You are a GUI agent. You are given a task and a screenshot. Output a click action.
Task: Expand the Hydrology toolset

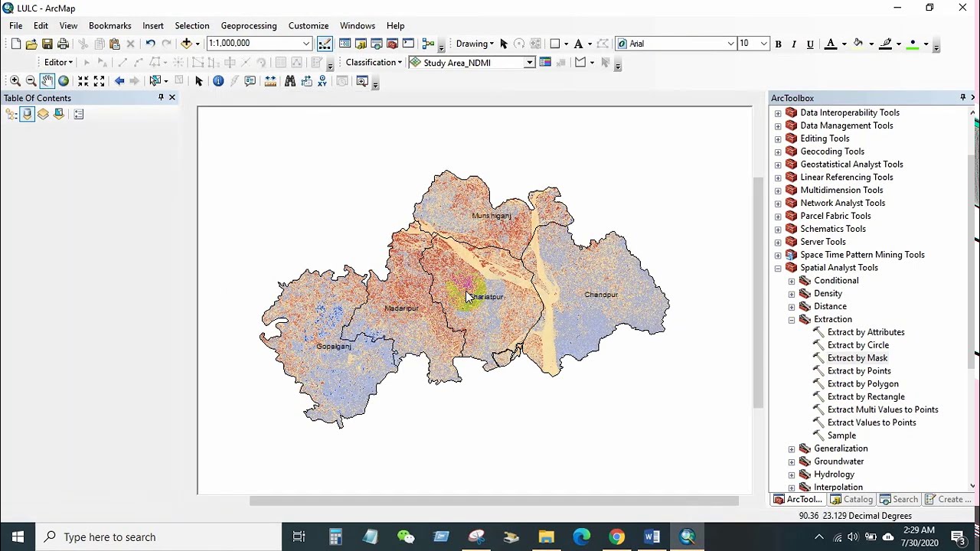pyautogui.click(x=792, y=474)
